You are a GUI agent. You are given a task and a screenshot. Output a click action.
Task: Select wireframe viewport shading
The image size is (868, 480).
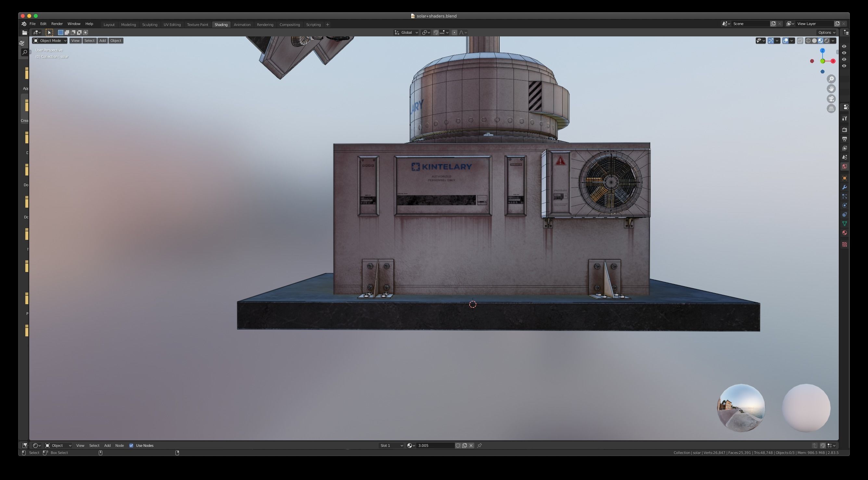click(808, 41)
